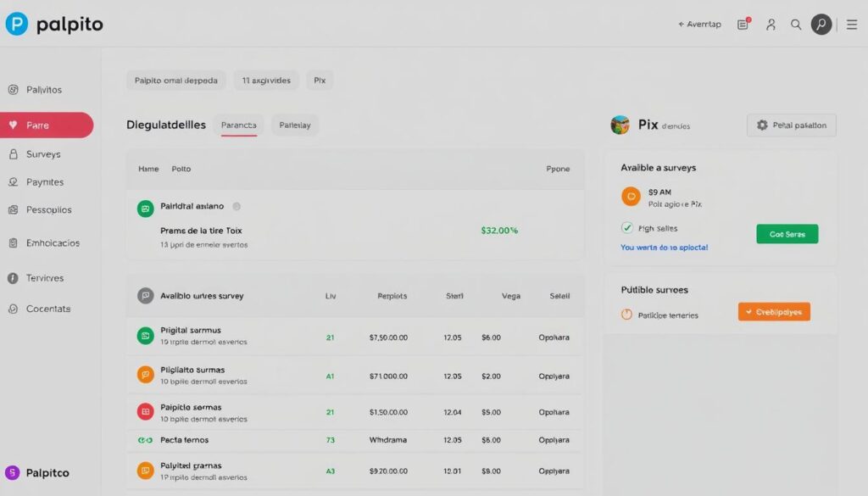Image resolution: width=868 pixels, height=496 pixels.
Task: Open the hamburger menu icon
Action: (x=852, y=25)
